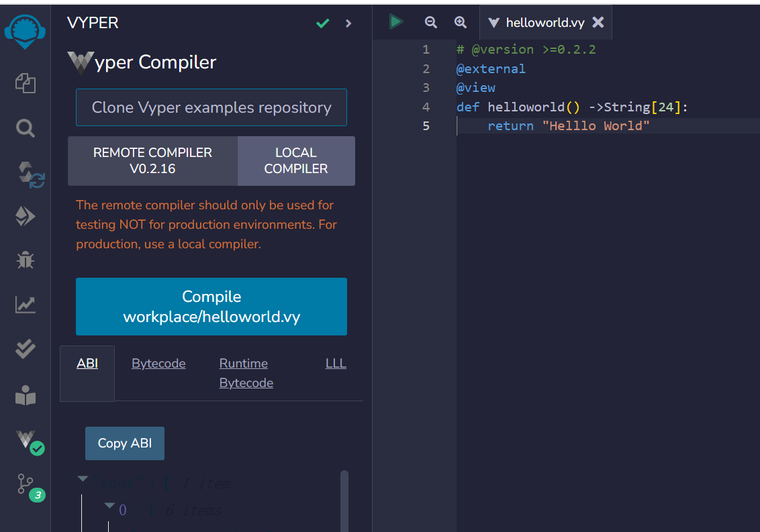Collapse the root node in ABI tree
The image size is (760, 532).
point(83,479)
